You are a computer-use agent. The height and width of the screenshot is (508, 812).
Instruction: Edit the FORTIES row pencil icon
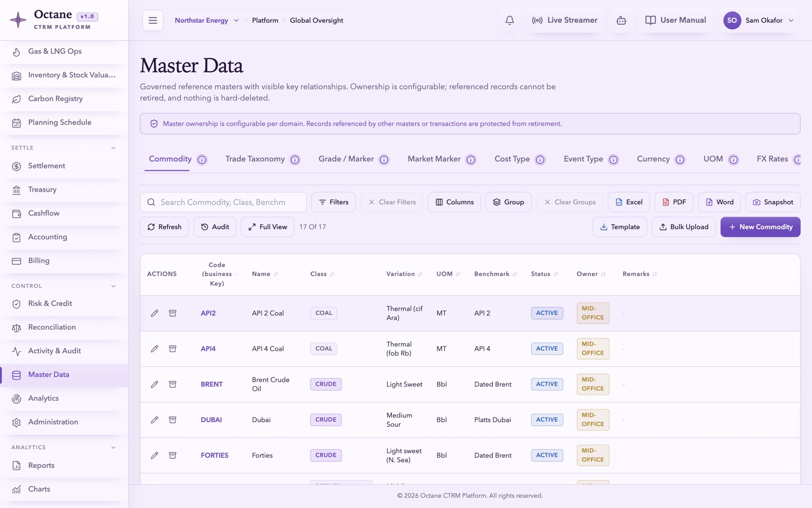point(155,456)
